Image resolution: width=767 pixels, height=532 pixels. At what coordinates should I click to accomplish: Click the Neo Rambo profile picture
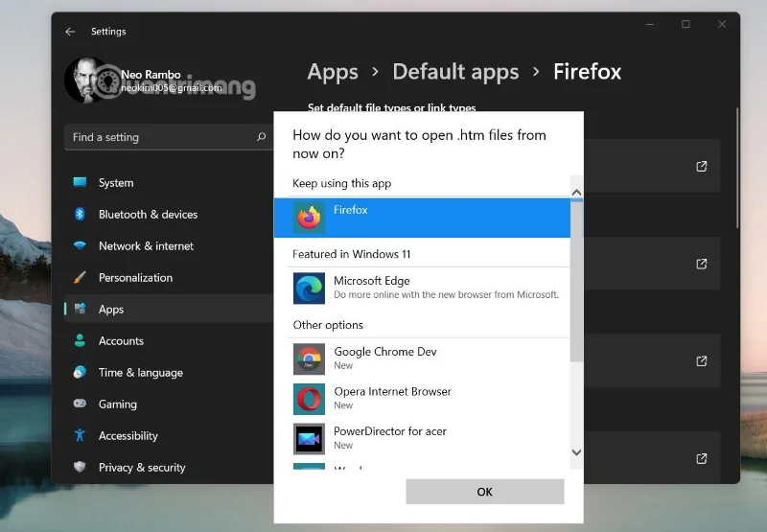[x=85, y=81]
